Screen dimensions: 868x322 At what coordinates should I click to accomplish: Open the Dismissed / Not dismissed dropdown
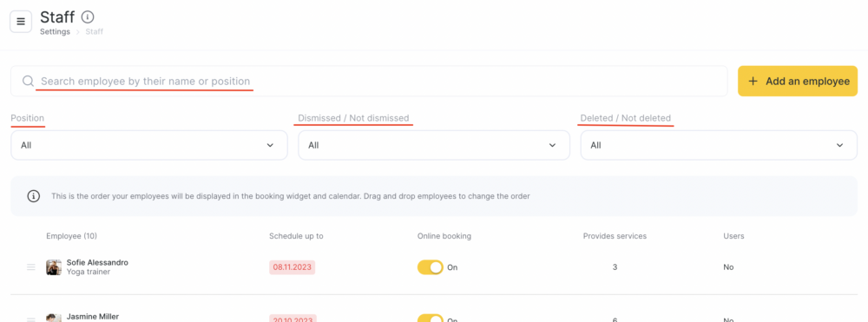point(434,146)
